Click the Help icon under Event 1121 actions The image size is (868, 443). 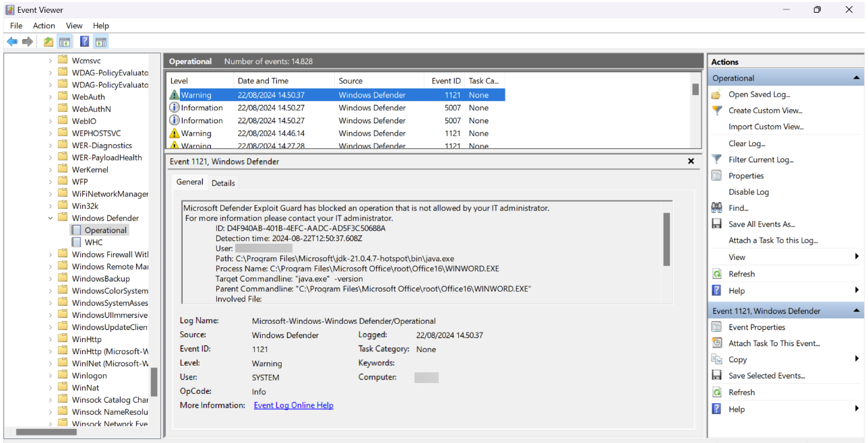717,409
